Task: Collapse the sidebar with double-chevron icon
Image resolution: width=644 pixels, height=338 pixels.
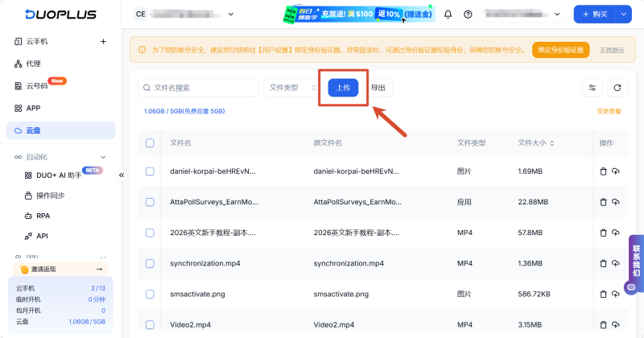Action: [x=122, y=175]
